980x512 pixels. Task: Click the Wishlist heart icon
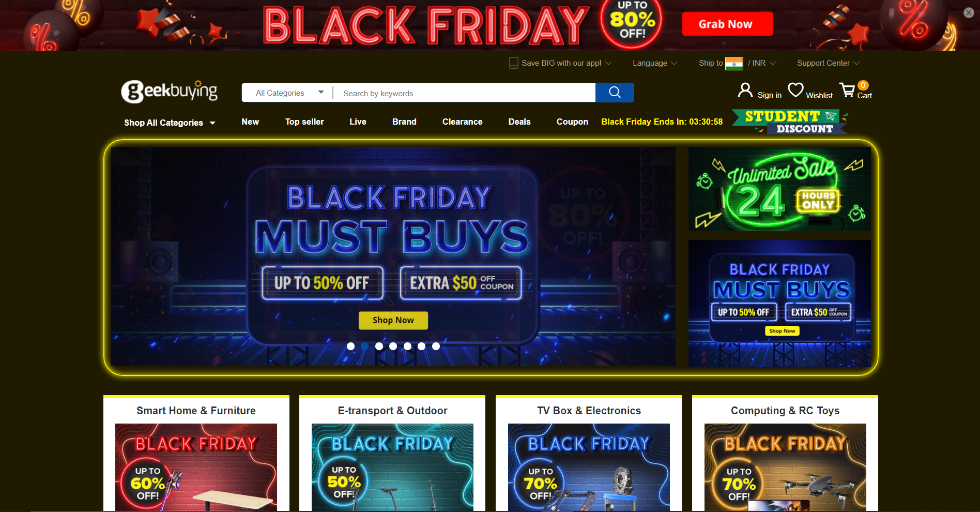(x=795, y=90)
